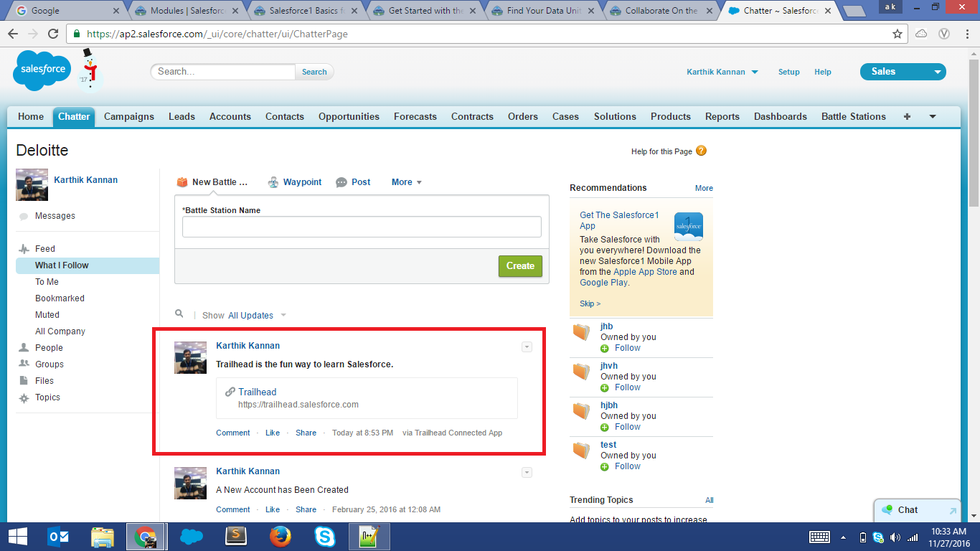This screenshot has width=980, height=551.
Task: Select Bookmarked in the feed list
Action: pyautogui.click(x=60, y=298)
